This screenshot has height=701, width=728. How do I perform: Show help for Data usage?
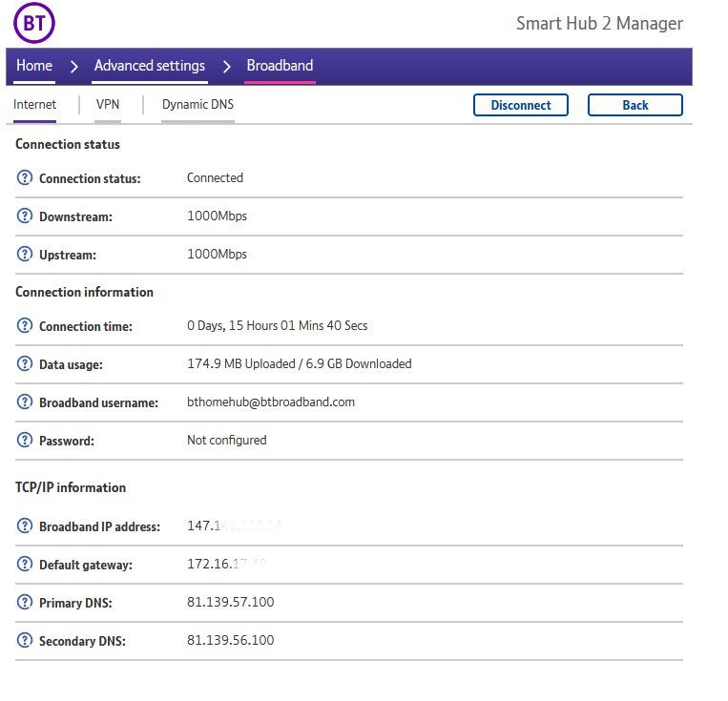[25, 364]
